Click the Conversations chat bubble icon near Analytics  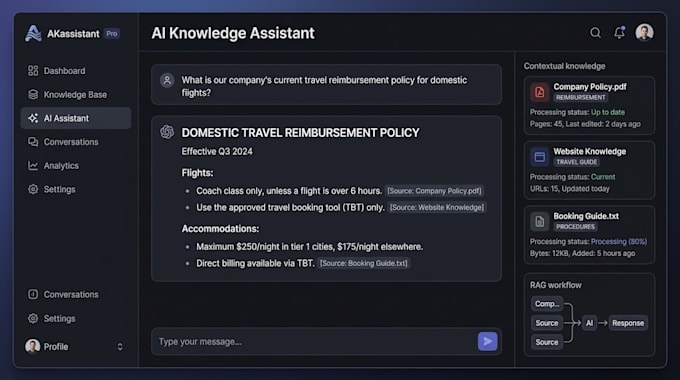tap(33, 142)
